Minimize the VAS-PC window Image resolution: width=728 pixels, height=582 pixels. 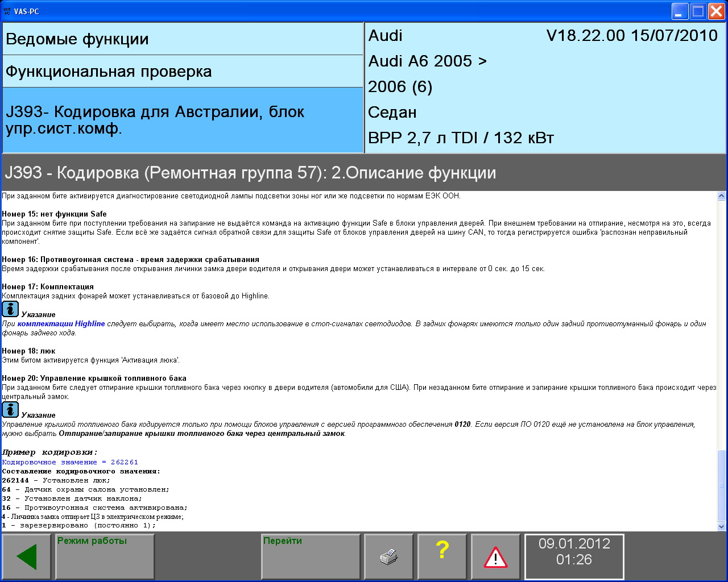680,11
